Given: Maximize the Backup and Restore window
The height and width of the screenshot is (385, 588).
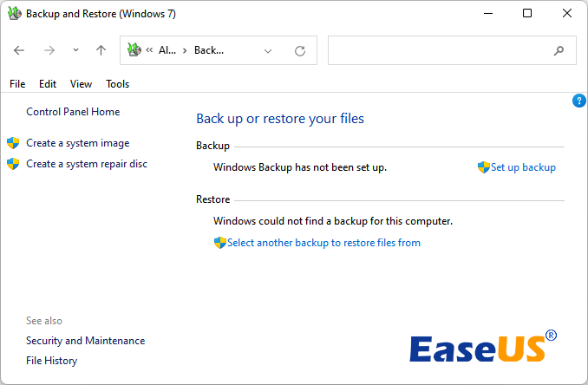Looking at the screenshot, I should coord(527,14).
